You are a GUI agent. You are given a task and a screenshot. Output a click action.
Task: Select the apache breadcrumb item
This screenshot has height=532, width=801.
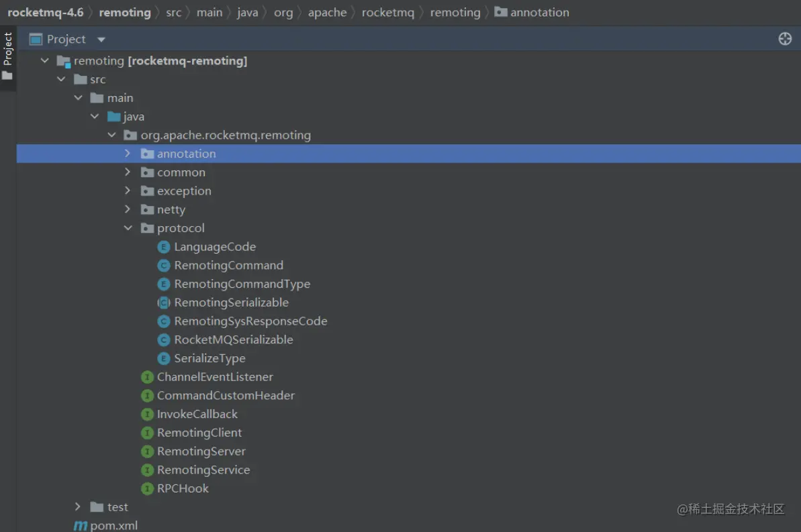(x=328, y=12)
